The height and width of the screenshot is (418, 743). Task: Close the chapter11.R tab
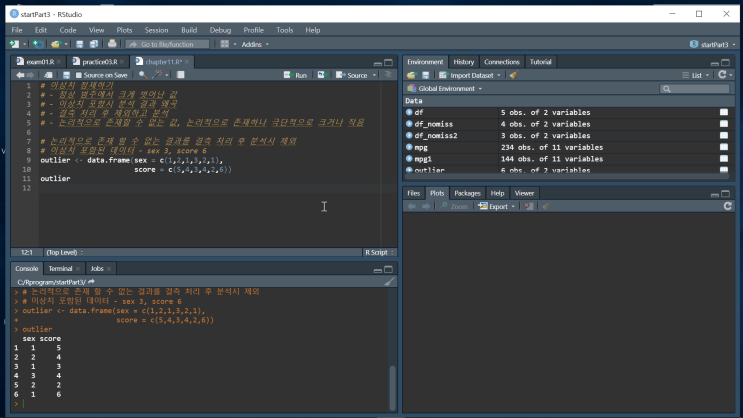[187, 62]
